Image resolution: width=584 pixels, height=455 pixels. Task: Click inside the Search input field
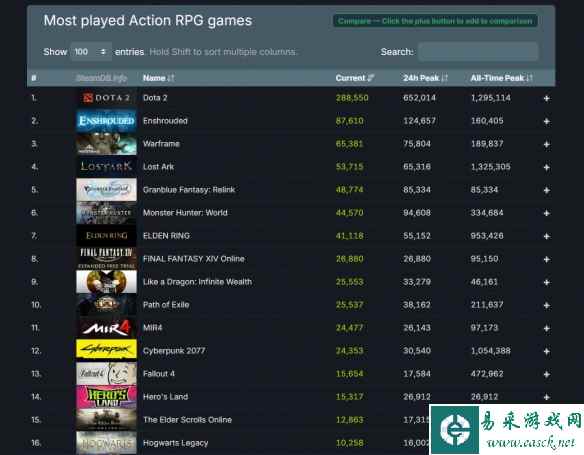(x=478, y=52)
